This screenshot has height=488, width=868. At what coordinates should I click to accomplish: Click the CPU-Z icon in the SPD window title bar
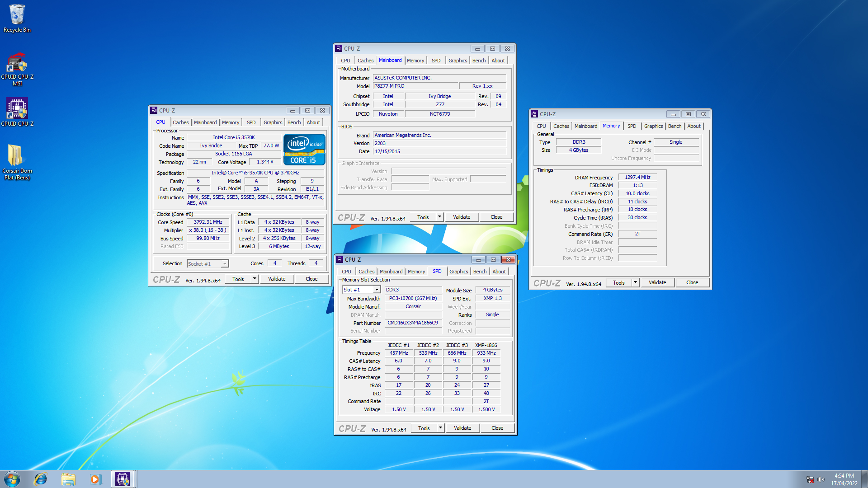tap(340, 259)
